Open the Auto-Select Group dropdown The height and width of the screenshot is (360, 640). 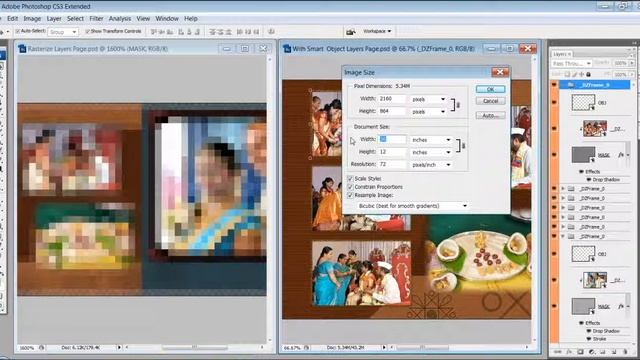pyautogui.click(x=63, y=31)
